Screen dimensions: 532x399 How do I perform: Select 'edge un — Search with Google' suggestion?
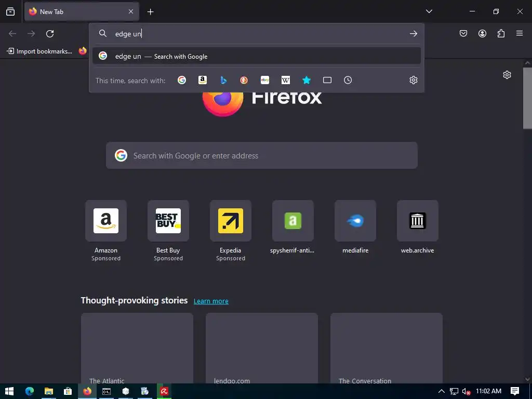coord(257,56)
